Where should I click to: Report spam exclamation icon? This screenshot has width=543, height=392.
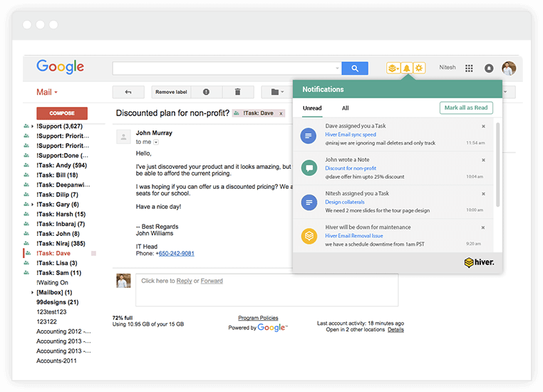(x=206, y=92)
